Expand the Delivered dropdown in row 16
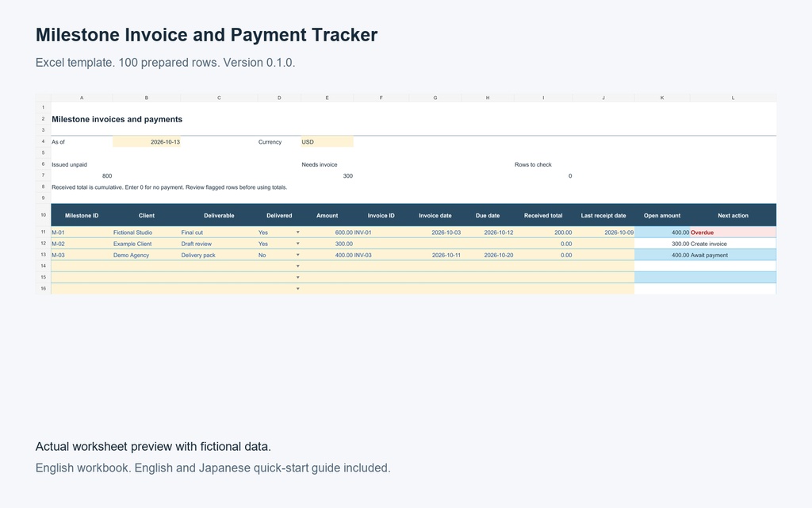812x508 pixels. pyautogui.click(x=298, y=289)
